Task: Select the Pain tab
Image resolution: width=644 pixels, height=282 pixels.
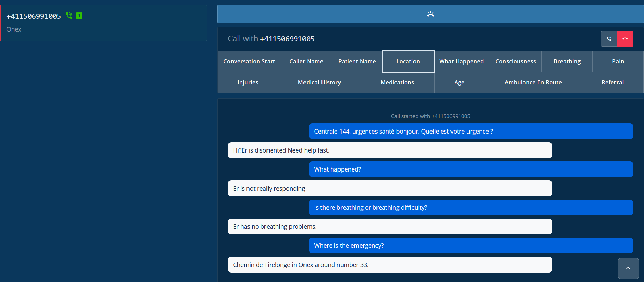Action: coord(618,61)
